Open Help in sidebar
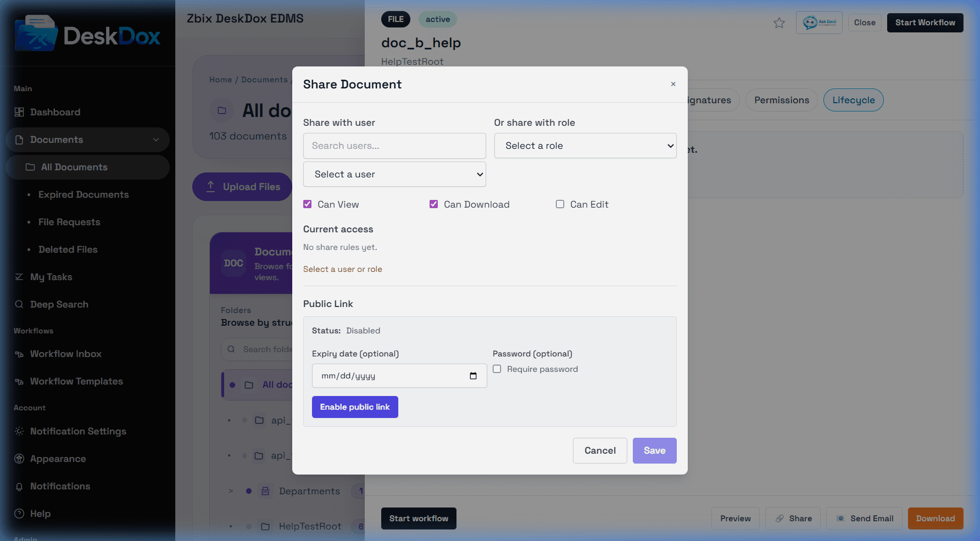This screenshot has height=541, width=980. [40, 514]
